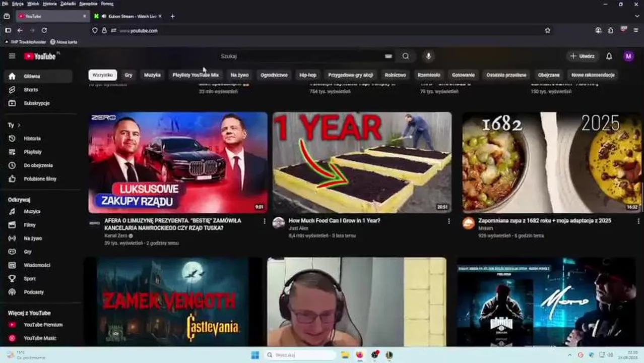The image size is (644, 363).
Task: Open Wiadomości in the sidebar
Action: tap(38, 265)
